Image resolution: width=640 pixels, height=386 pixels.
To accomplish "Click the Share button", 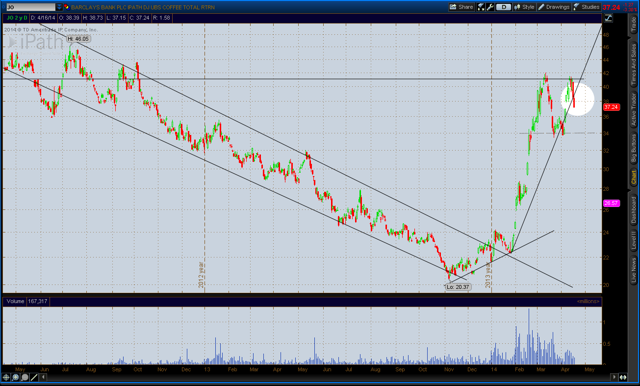I will (x=461, y=7).
